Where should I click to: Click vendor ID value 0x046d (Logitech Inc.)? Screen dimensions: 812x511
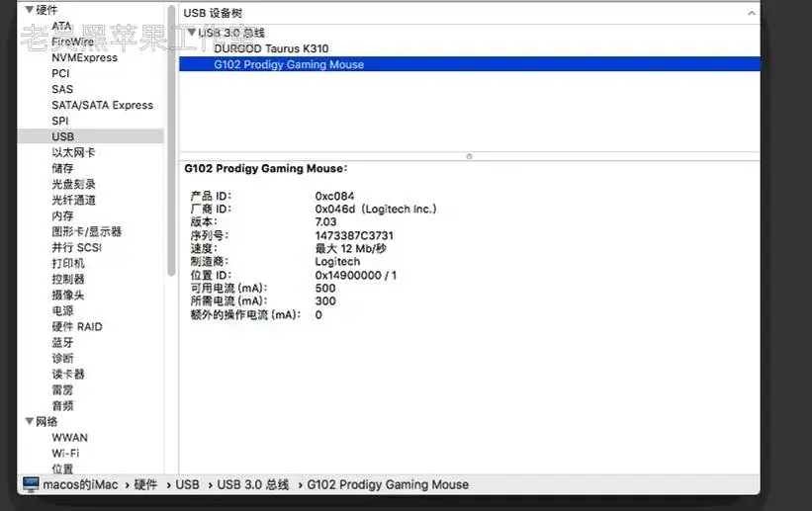[x=376, y=210]
